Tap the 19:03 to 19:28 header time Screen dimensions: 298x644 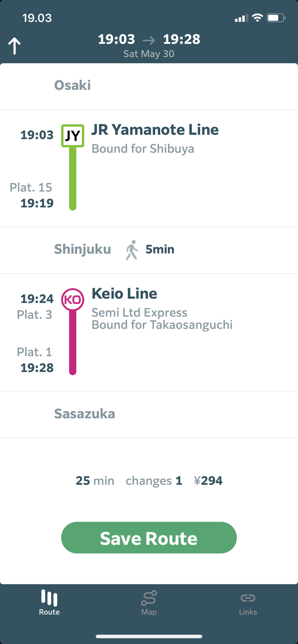coord(149,39)
